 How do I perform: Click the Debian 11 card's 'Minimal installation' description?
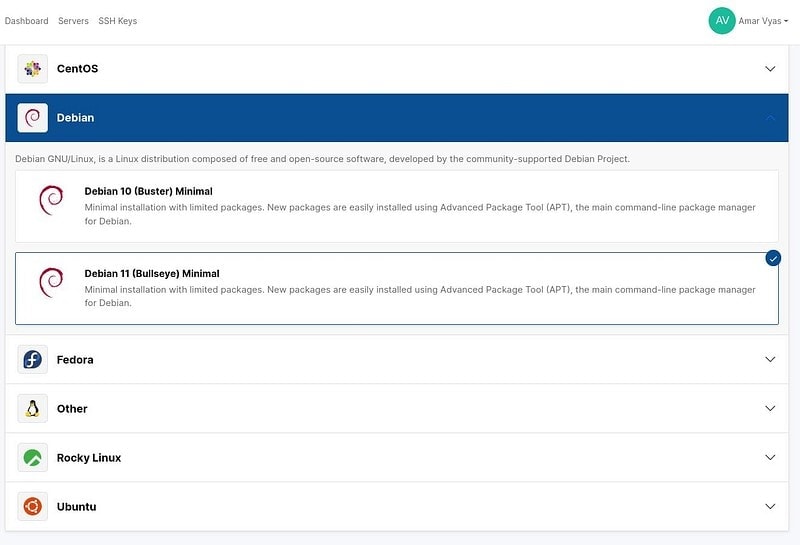point(420,296)
